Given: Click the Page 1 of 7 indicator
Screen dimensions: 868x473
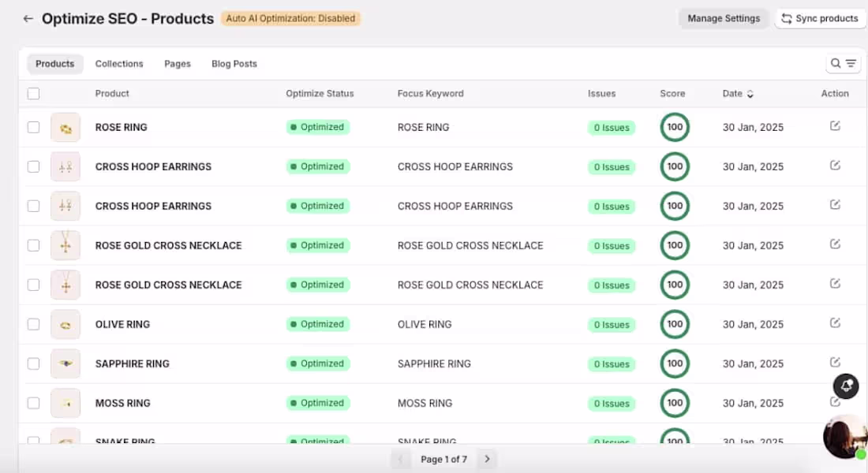Looking at the screenshot, I should pyautogui.click(x=444, y=459).
